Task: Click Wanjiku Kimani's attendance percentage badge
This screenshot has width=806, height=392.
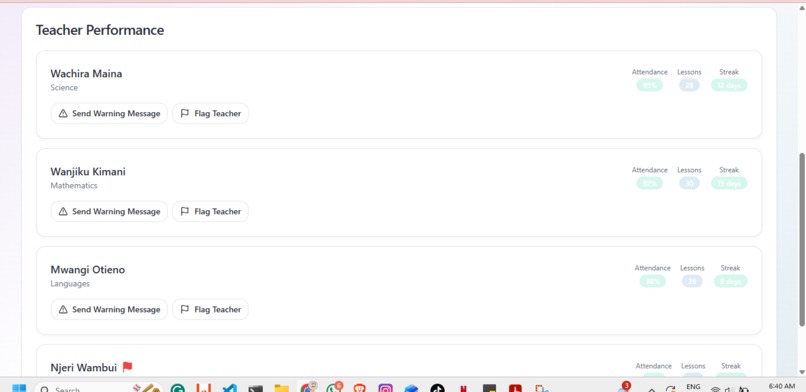Action: (650, 183)
